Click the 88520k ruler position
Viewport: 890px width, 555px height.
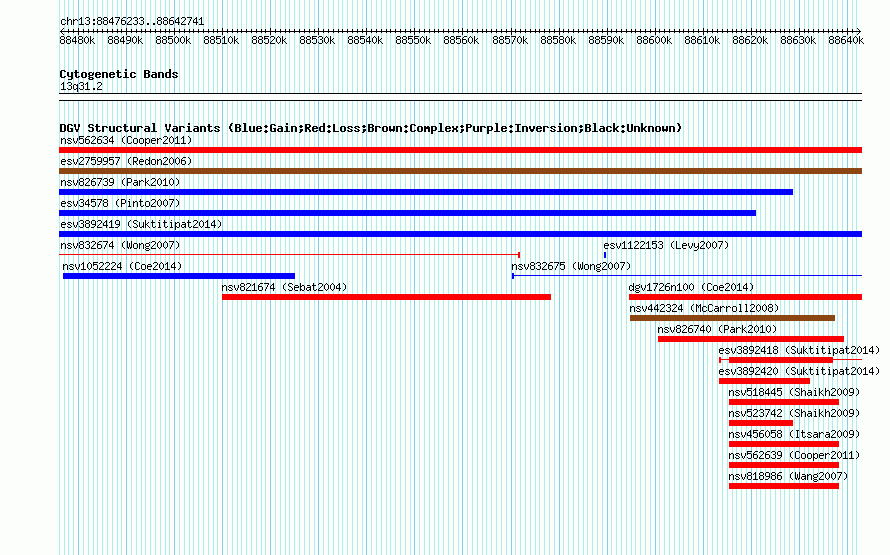269,40
